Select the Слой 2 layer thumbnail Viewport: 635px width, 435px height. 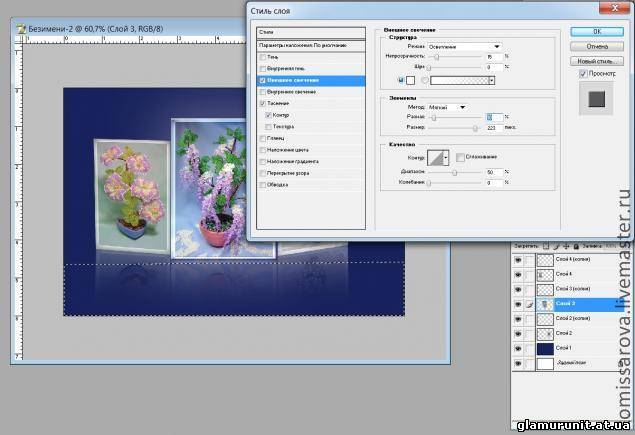click(545, 334)
